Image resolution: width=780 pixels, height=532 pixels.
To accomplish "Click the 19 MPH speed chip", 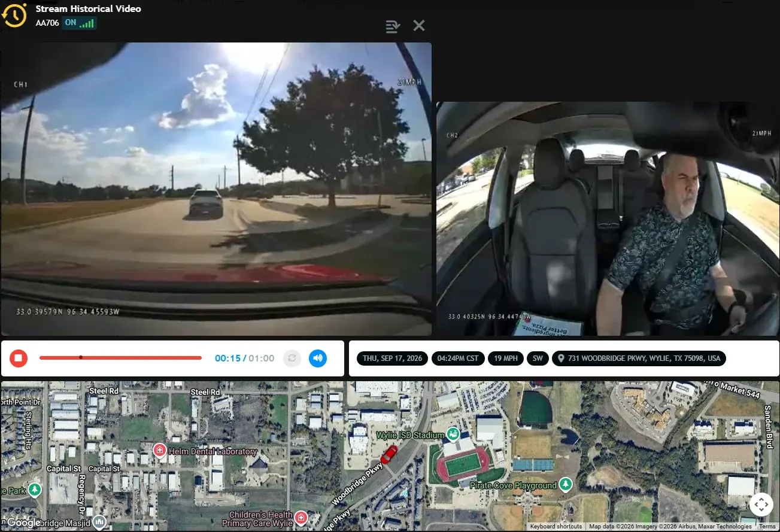I will coord(506,358).
